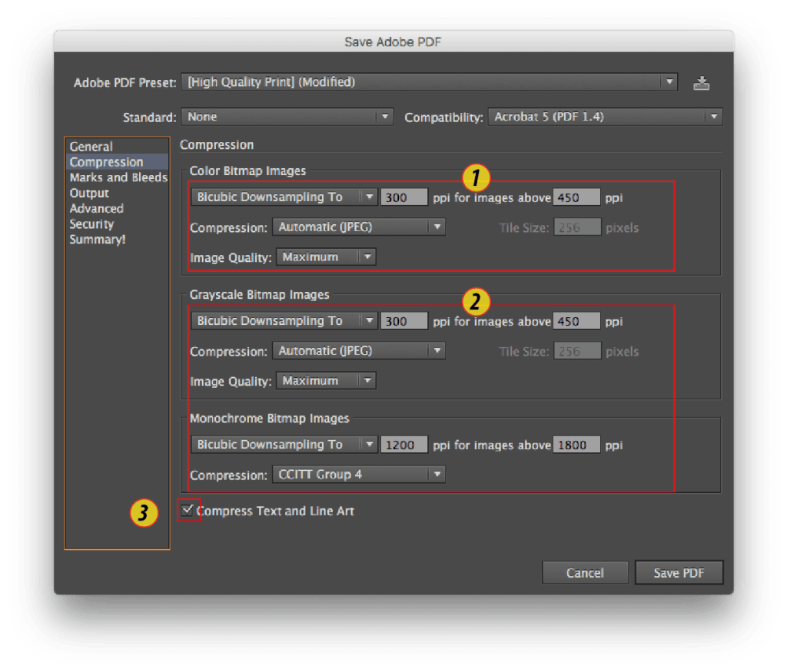Click the Monochrome Compression dropdown arrow
Image resolution: width=787 pixels, height=672 pixels.
point(438,474)
